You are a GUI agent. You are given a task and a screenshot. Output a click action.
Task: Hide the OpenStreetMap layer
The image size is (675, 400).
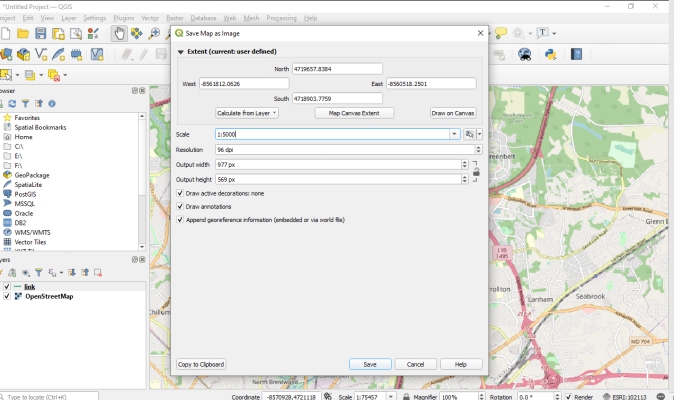click(7, 297)
